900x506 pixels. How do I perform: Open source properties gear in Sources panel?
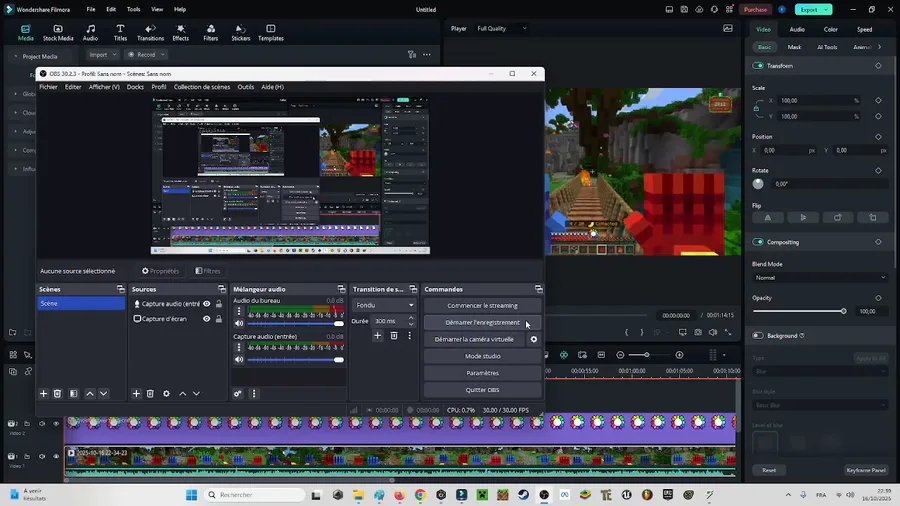(166, 394)
